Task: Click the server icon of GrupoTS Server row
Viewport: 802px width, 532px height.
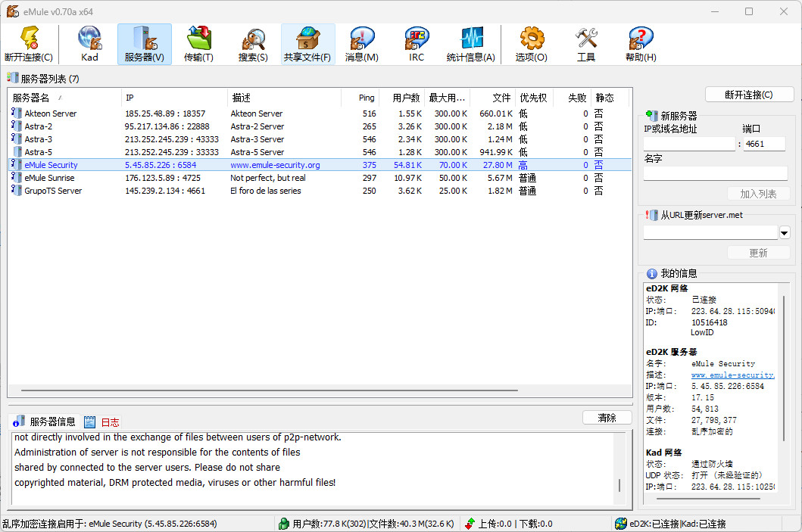Action: click(x=17, y=190)
